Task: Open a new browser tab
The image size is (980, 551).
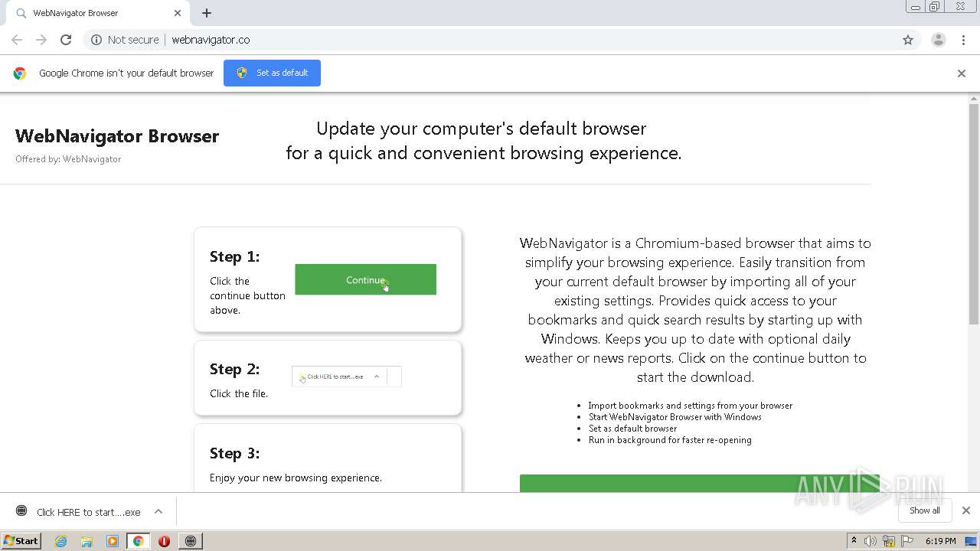Action: click(207, 13)
